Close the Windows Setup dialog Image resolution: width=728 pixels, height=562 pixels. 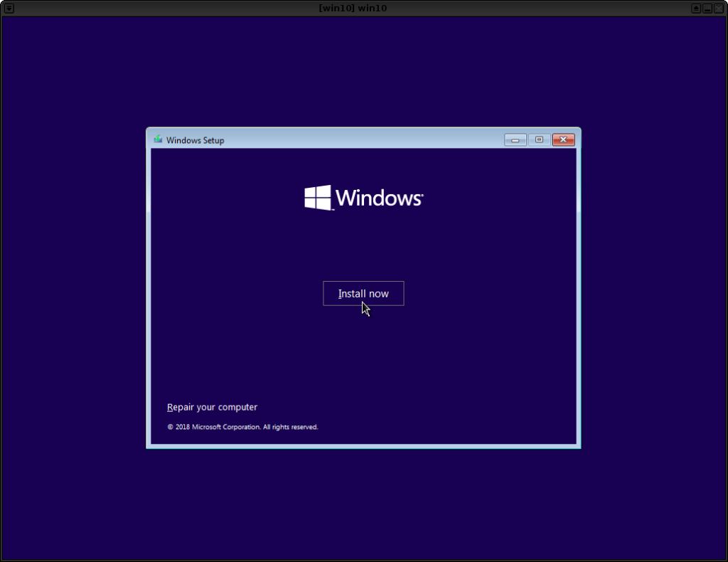click(563, 140)
